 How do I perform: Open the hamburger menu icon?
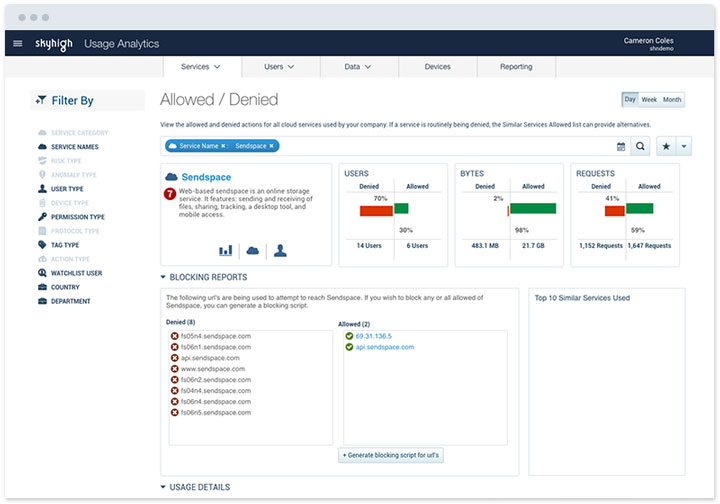17,43
